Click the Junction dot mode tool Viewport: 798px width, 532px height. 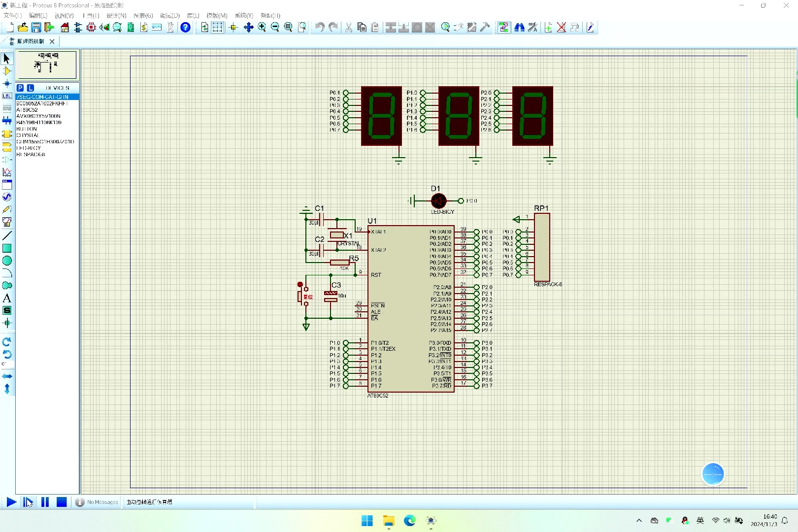(x=7, y=84)
